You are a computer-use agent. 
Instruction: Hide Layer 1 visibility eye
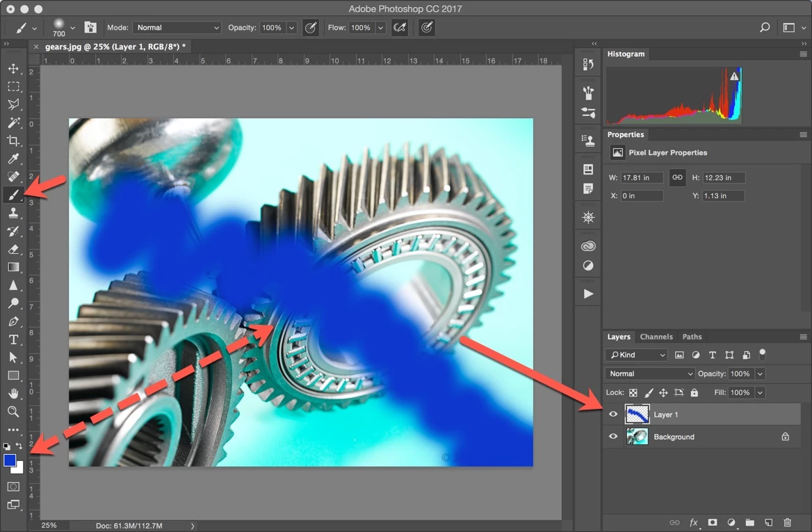coord(613,414)
